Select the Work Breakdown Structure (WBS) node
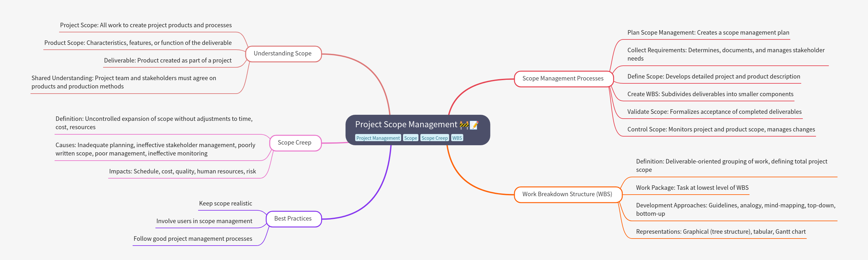Screen dimensions: 868x260 [x=567, y=194]
